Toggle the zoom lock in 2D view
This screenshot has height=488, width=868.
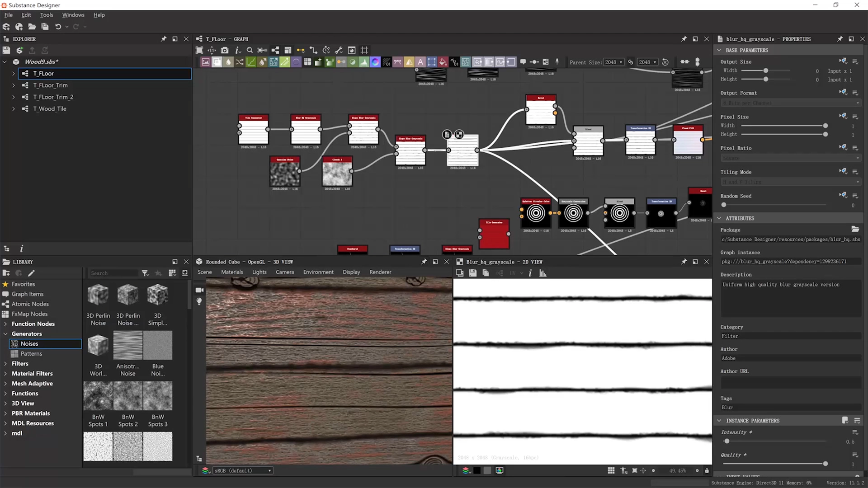point(707,471)
